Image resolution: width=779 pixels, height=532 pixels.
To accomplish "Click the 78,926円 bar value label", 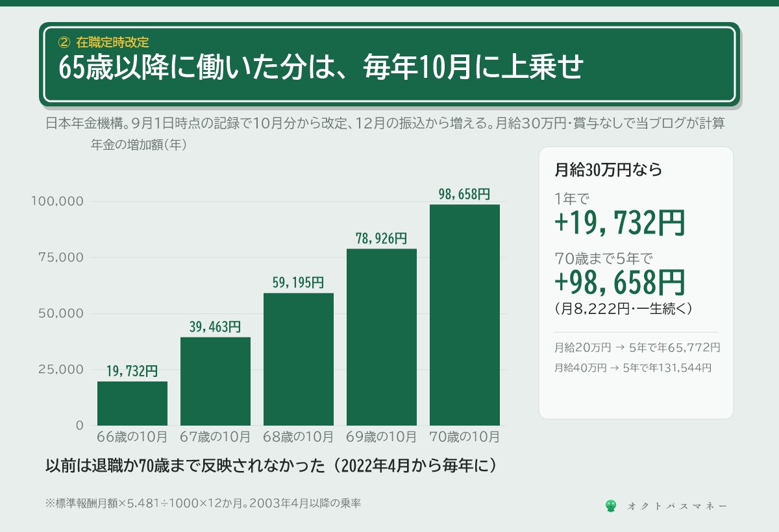I will [x=382, y=239].
